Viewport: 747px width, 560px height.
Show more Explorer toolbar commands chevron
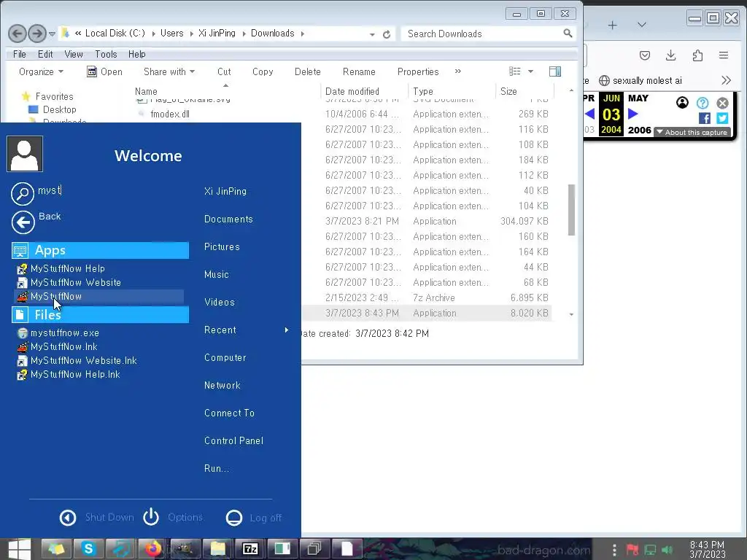coord(458,71)
